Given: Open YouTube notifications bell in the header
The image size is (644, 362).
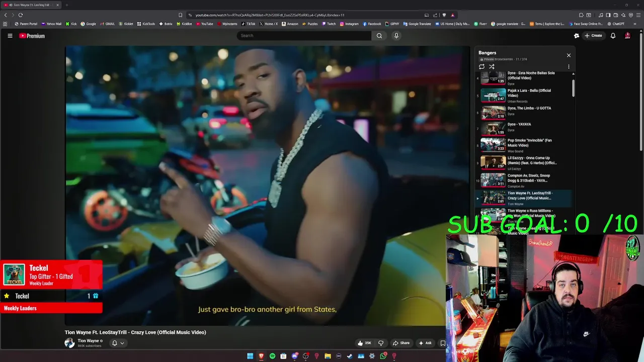Looking at the screenshot, I should [x=613, y=36].
